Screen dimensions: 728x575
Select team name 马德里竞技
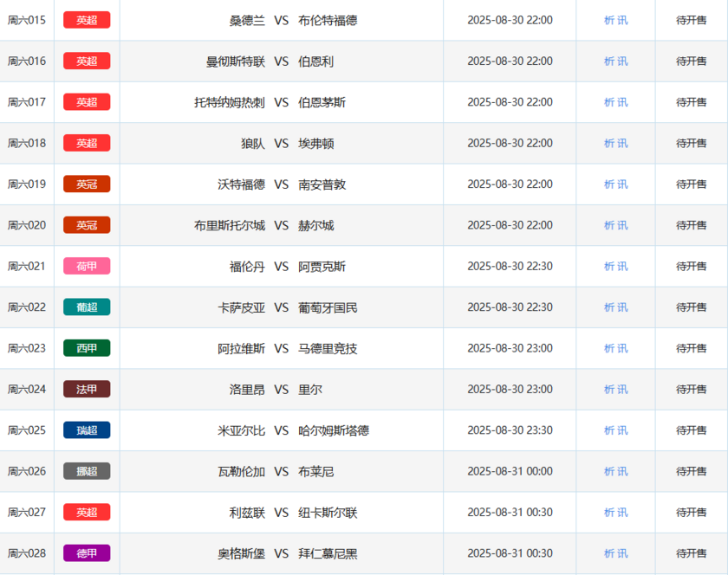tap(328, 348)
